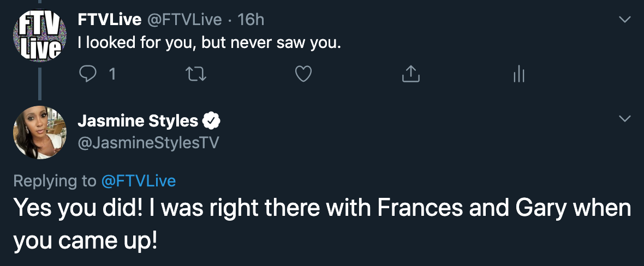Open the reply count number 1
This screenshot has height=266, width=644.
pyautogui.click(x=112, y=75)
